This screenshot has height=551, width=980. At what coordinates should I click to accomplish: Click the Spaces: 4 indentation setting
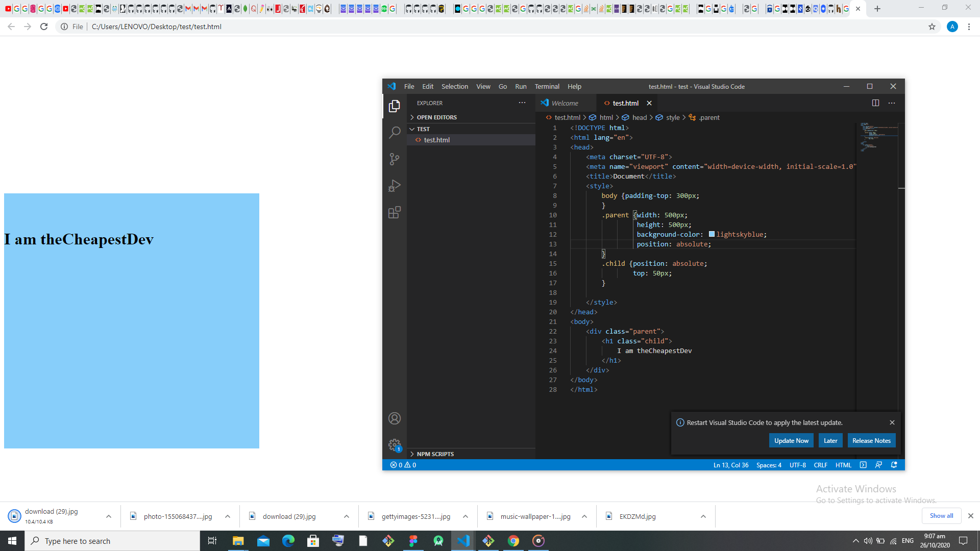(769, 465)
